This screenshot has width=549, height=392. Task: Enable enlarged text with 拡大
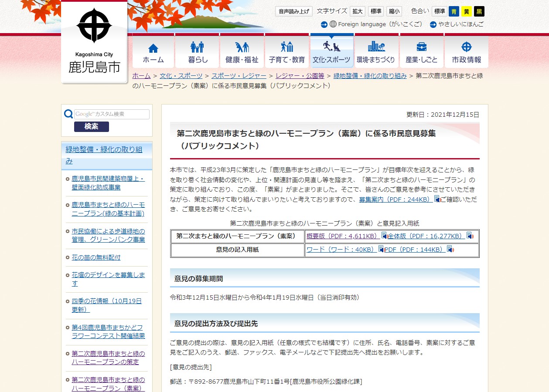tap(357, 11)
